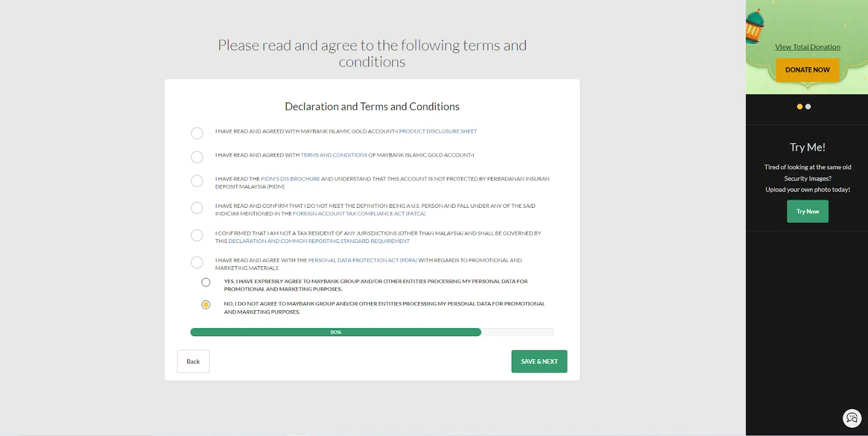Select the second carousel dot indicator
The height and width of the screenshot is (436, 868).
(x=808, y=107)
